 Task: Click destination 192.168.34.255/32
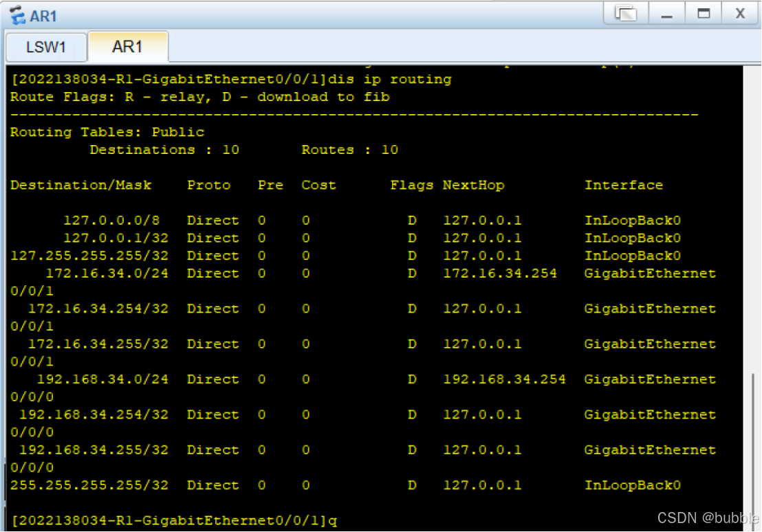94,450
